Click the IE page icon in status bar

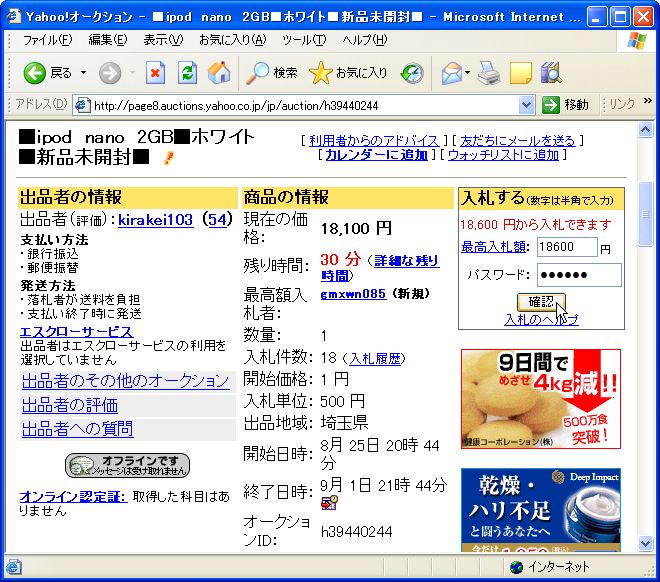point(13,567)
